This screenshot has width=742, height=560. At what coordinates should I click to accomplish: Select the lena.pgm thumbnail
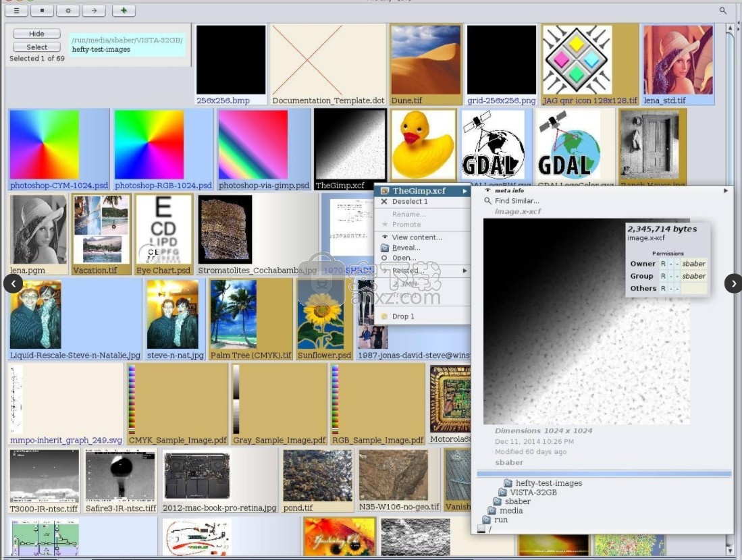pos(38,230)
